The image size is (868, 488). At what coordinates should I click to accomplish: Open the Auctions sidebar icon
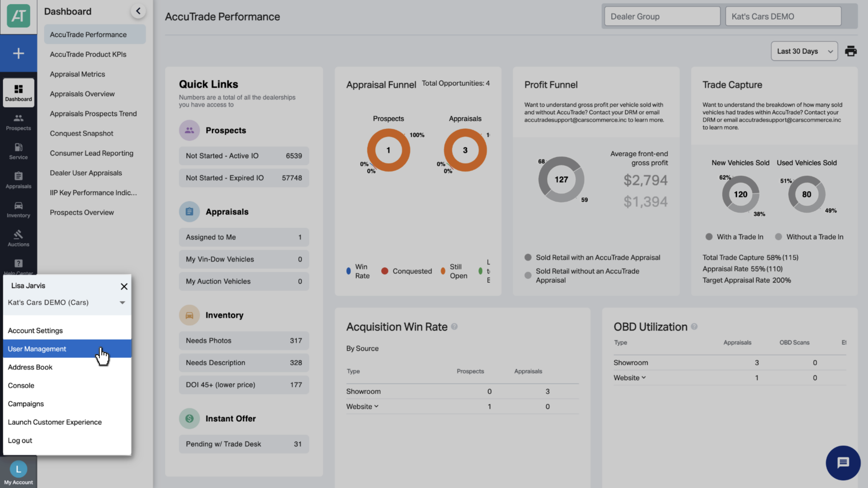(x=19, y=239)
